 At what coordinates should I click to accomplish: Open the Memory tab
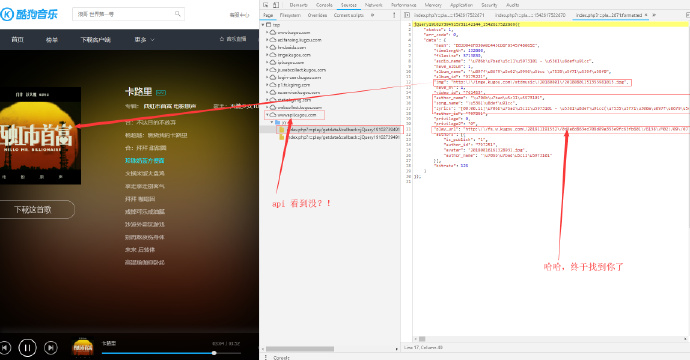pos(433,5)
